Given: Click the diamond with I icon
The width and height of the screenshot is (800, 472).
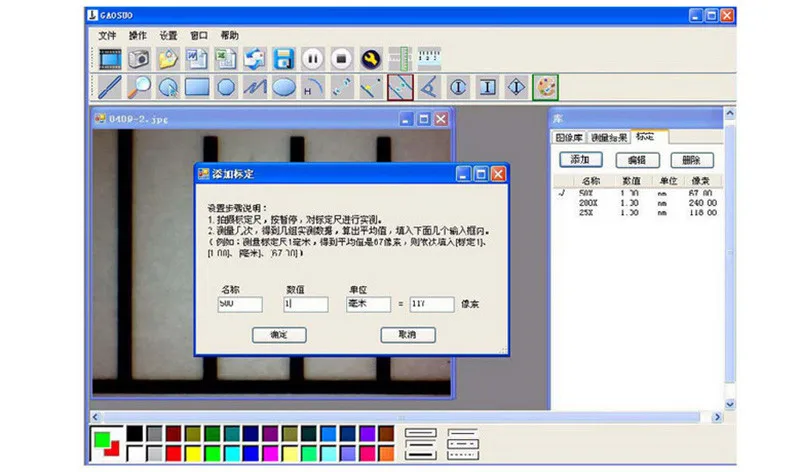Looking at the screenshot, I should 516,87.
